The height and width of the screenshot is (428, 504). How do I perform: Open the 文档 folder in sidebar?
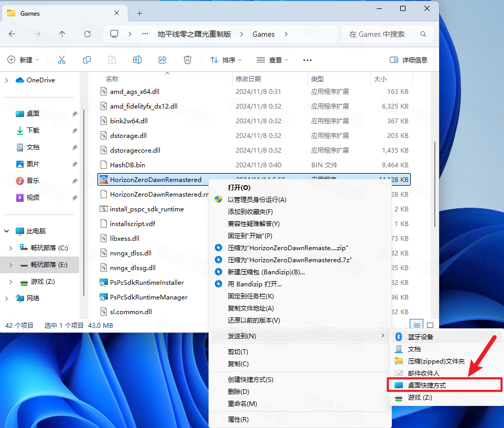[x=33, y=147]
